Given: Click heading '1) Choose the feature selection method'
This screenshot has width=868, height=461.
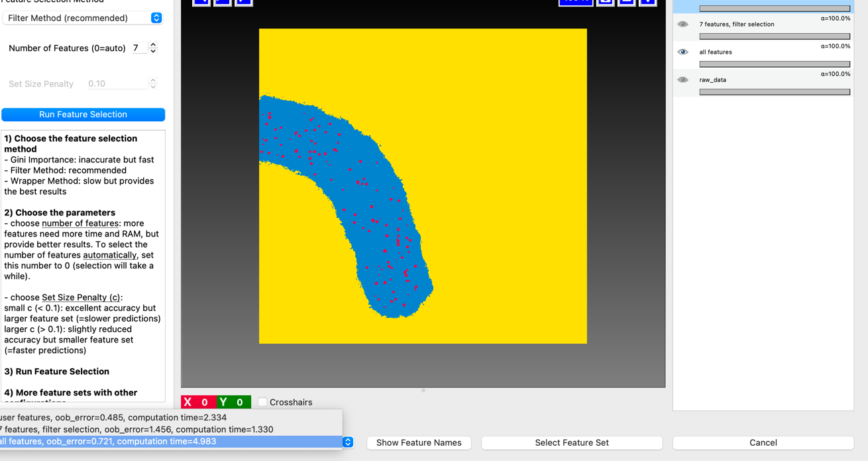Looking at the screenshot, I should click(x=71, y=144).
